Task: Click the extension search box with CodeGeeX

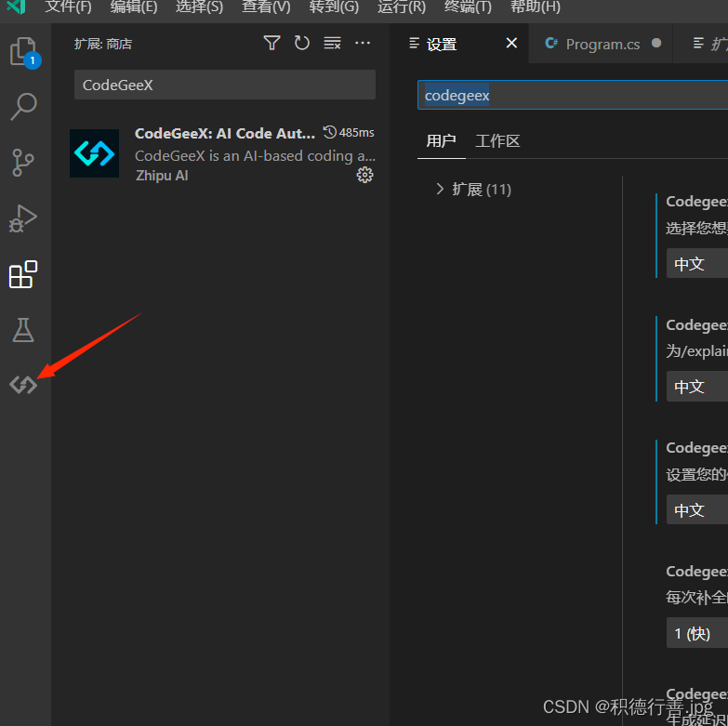Action: (225, 85)
